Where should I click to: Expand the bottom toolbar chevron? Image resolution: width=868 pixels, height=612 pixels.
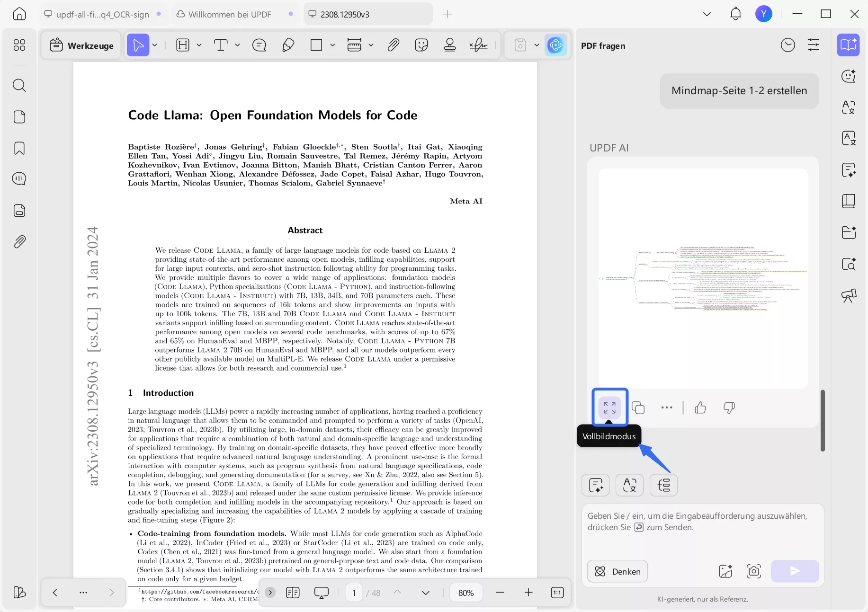[270, 593]
